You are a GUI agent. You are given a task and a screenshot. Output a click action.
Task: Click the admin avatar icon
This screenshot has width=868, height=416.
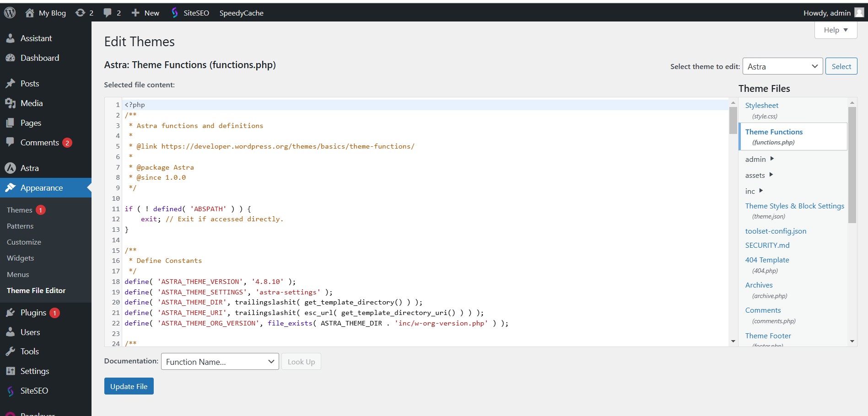[x=859, y=13]
